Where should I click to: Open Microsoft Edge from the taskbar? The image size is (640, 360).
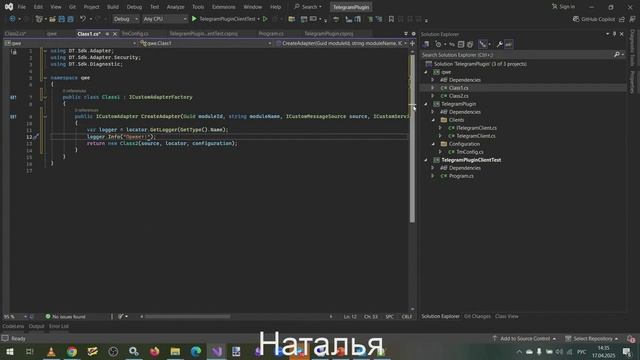[196, 351]
